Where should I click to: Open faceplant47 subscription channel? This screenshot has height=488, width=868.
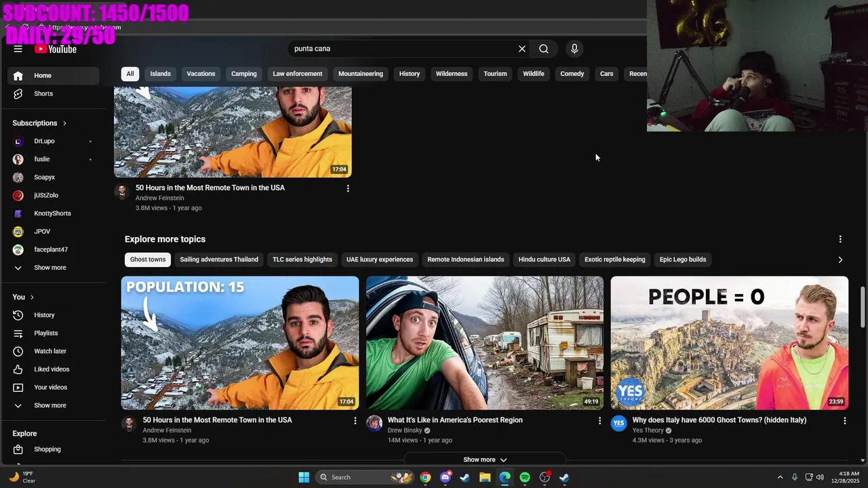54,249
